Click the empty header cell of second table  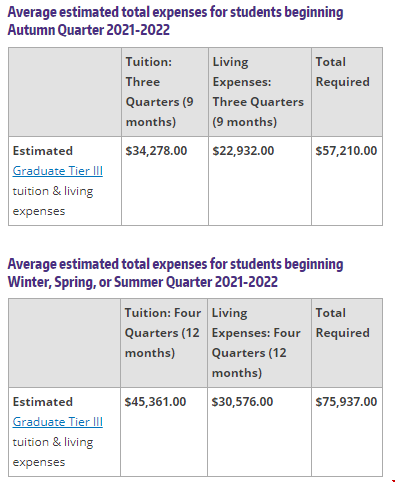click(65, 343)
